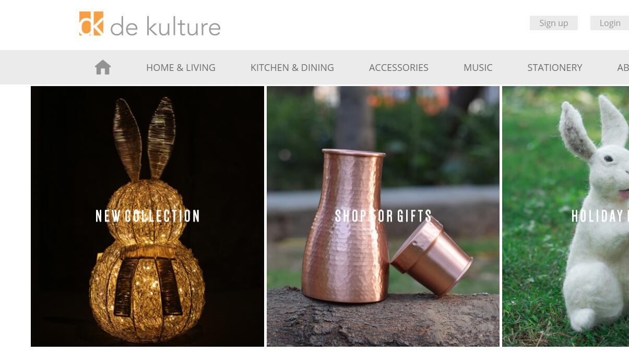Click the Login button
Screen dimensions: 629x364
click(610, 23)
